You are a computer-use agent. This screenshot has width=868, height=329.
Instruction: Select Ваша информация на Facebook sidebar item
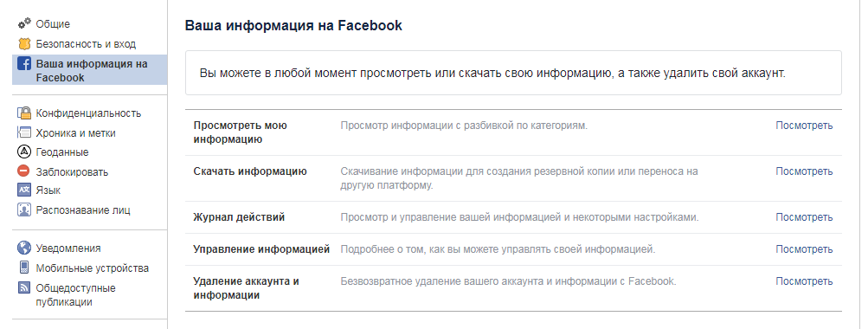coord(90,70)
